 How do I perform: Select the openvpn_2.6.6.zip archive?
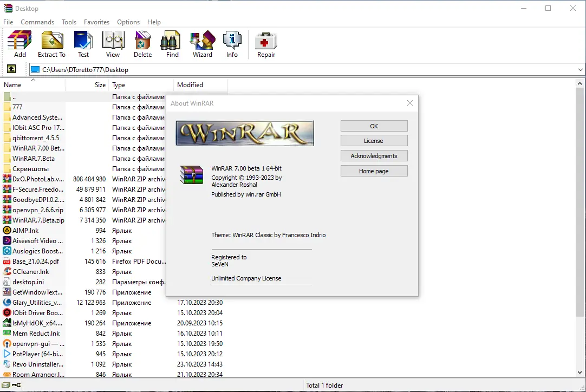click(x=84, y=210)
